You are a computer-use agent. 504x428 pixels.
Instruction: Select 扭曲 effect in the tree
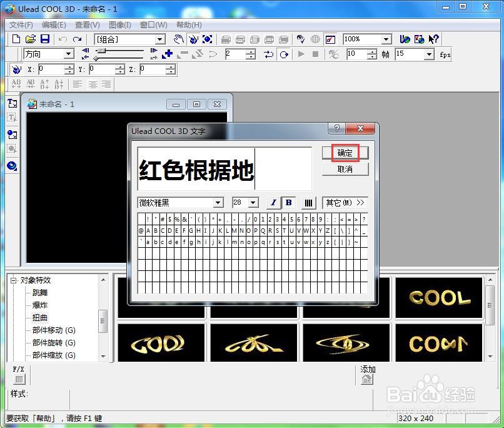click(x=40, y=318)
